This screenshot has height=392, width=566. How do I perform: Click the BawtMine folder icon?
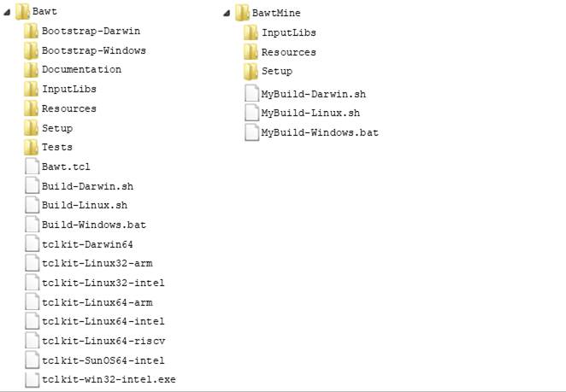(242, 13)
